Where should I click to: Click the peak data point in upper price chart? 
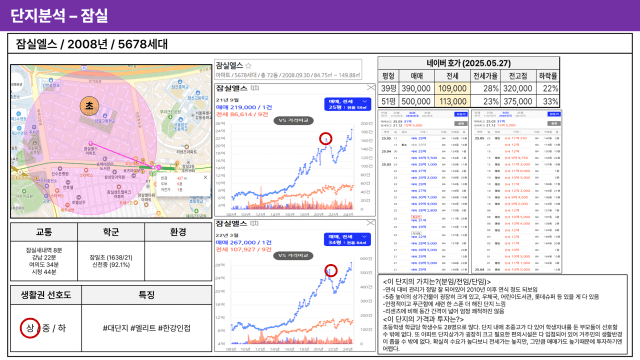(x=325, y=139)
